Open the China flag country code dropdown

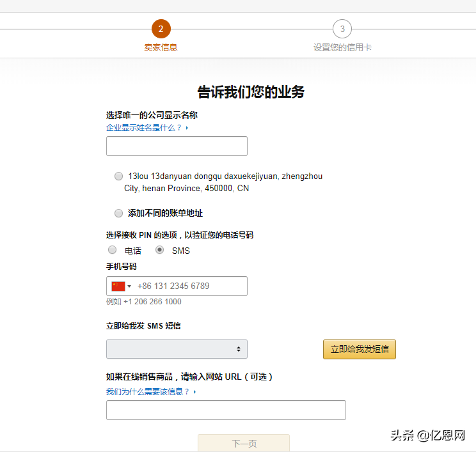tap(121, 286)
